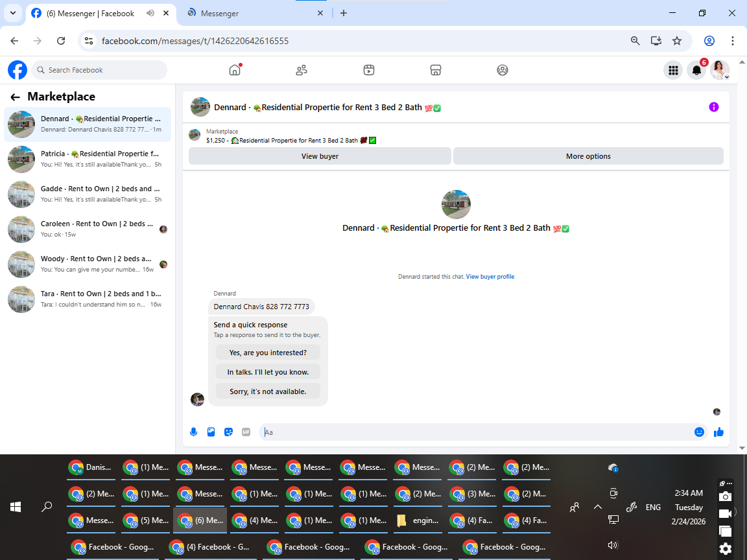Click the 'Dennard Chavis 828 772 7773' message
The width and height of the screenshot is (747, 560).
point(261,307)
